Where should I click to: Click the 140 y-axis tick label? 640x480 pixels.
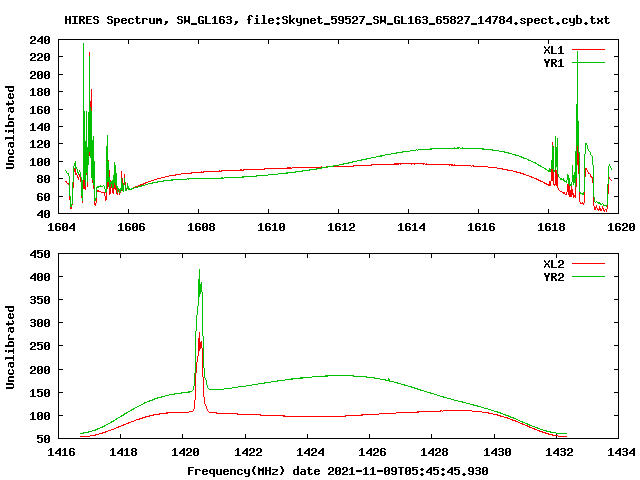pyautogui.click(x=40, y=127)
